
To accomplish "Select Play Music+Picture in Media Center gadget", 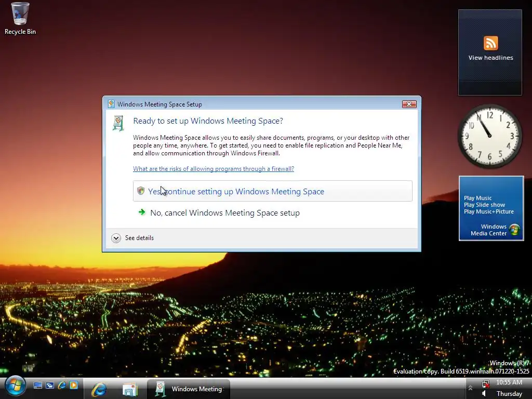I will point(489,211).
